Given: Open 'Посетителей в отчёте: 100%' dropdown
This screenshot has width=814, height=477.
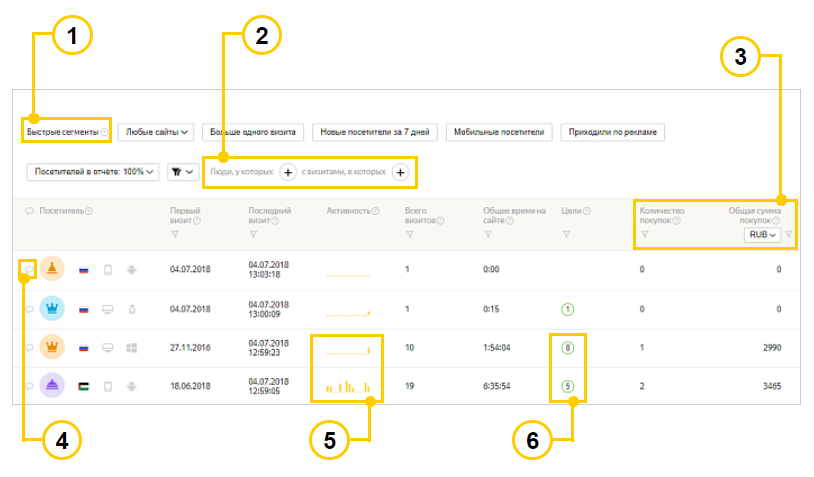Looking at the screenshot, I should click(x=92, y=172).
